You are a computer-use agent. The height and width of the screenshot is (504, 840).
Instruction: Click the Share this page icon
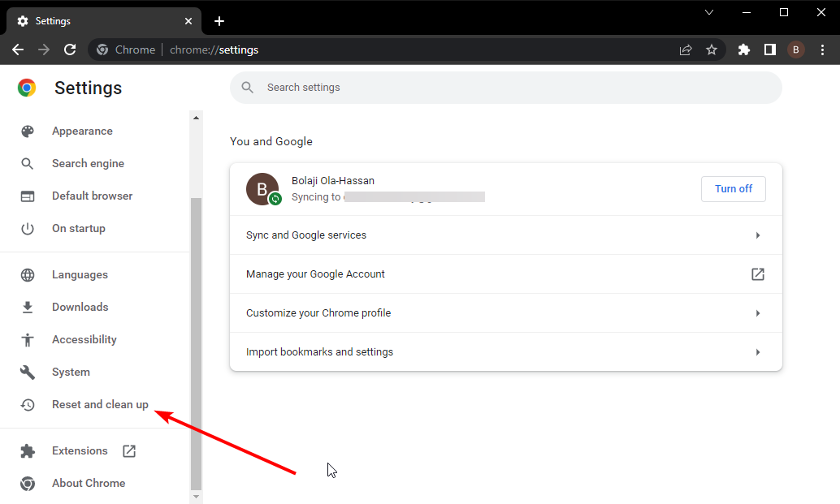click(686, 50)
